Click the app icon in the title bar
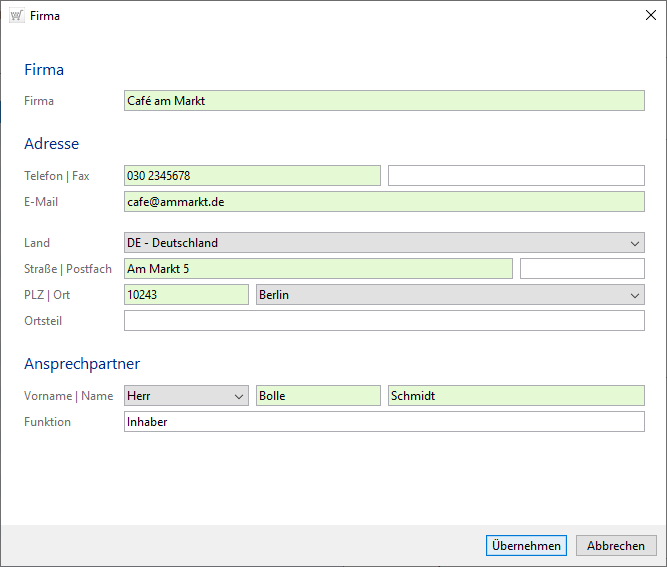Viewport: 667px width, 567px height. point(16,16)
